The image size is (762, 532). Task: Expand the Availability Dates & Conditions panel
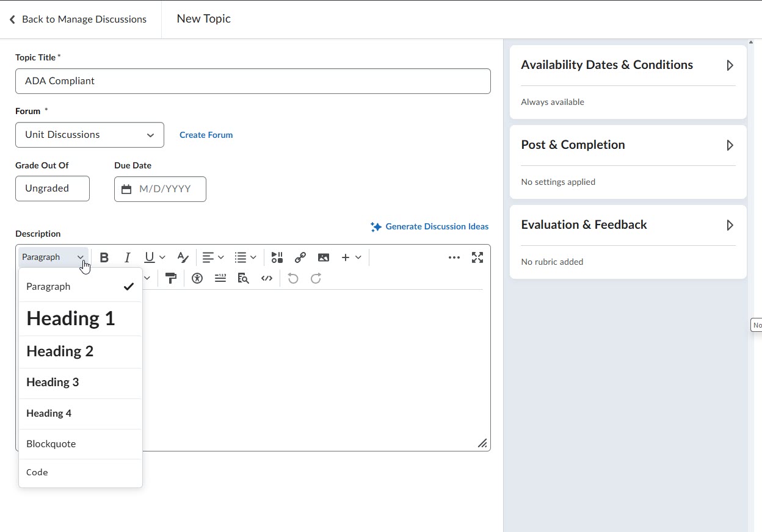pos(730,65)
